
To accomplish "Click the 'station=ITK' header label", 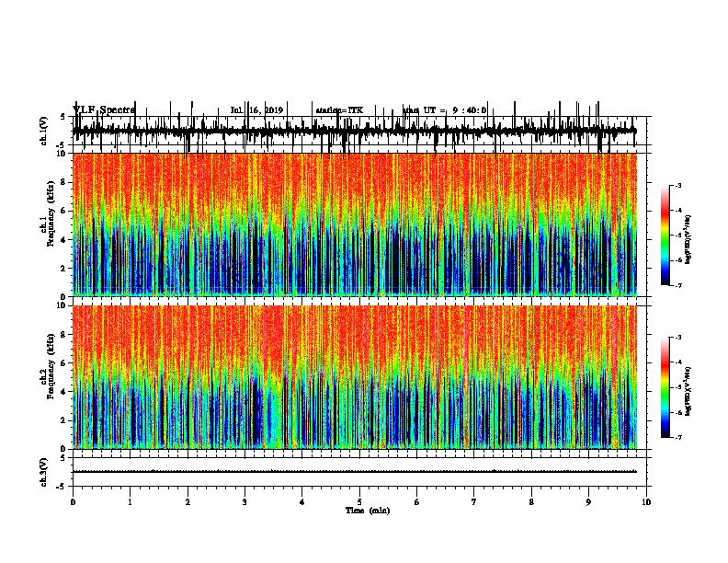I will (339, 110).
